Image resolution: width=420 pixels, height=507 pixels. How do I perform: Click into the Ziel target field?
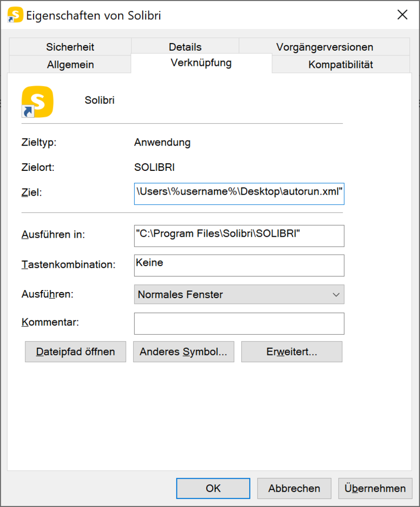239,194
